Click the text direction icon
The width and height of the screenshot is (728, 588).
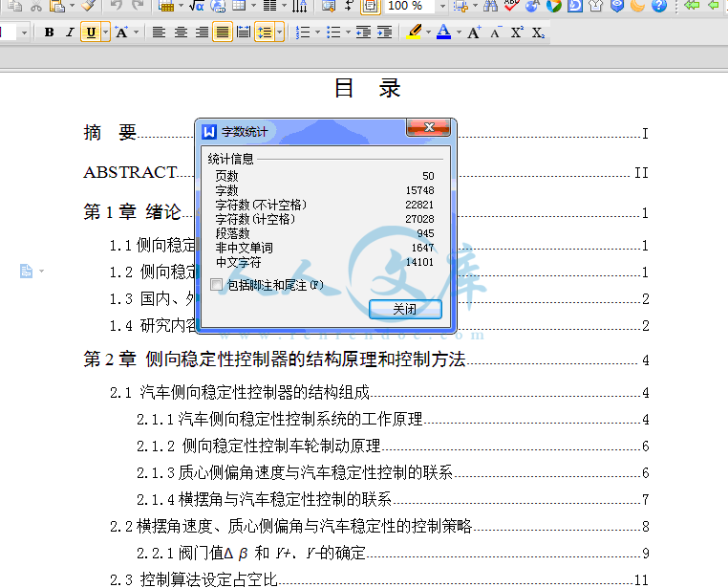coord(299,6)
